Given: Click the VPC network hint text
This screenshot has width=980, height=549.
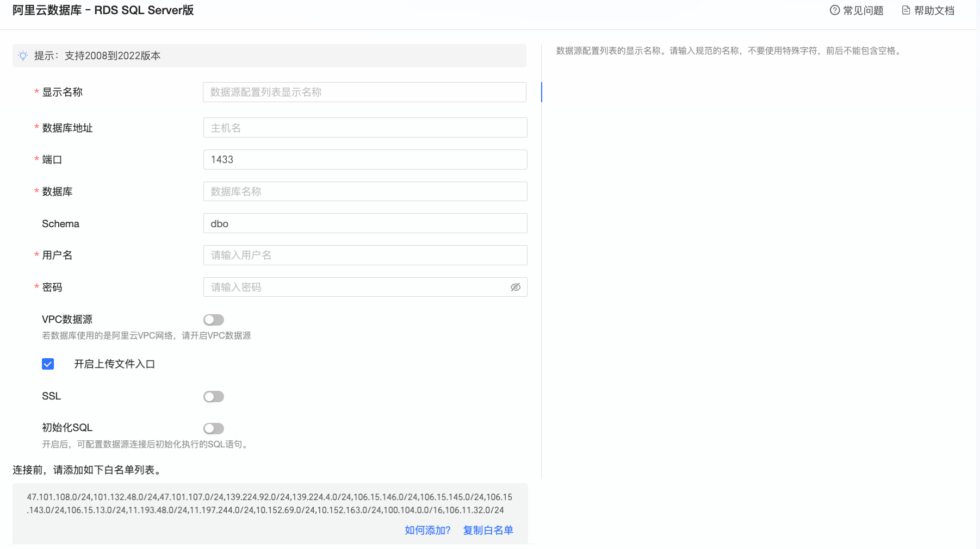Looking at the screenshot, I should (x=146, y=335).
